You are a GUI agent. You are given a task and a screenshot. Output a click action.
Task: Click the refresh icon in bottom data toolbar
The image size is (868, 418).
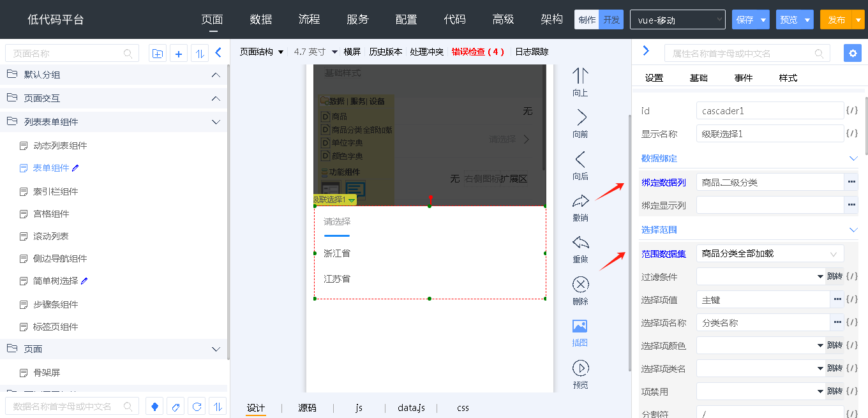click(197, 407)
